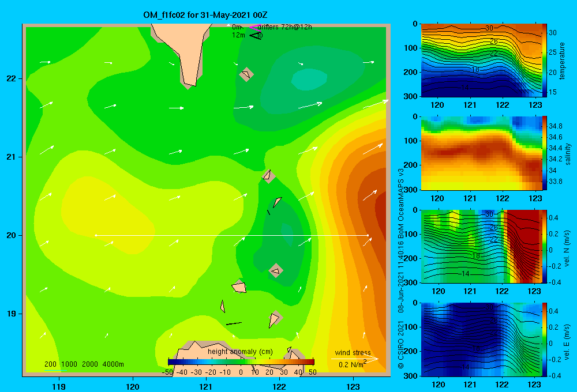This screenshot has width=577, height=392.
Task: Click the black 12m arrow legend symbol
Action: tap(256, 35)
